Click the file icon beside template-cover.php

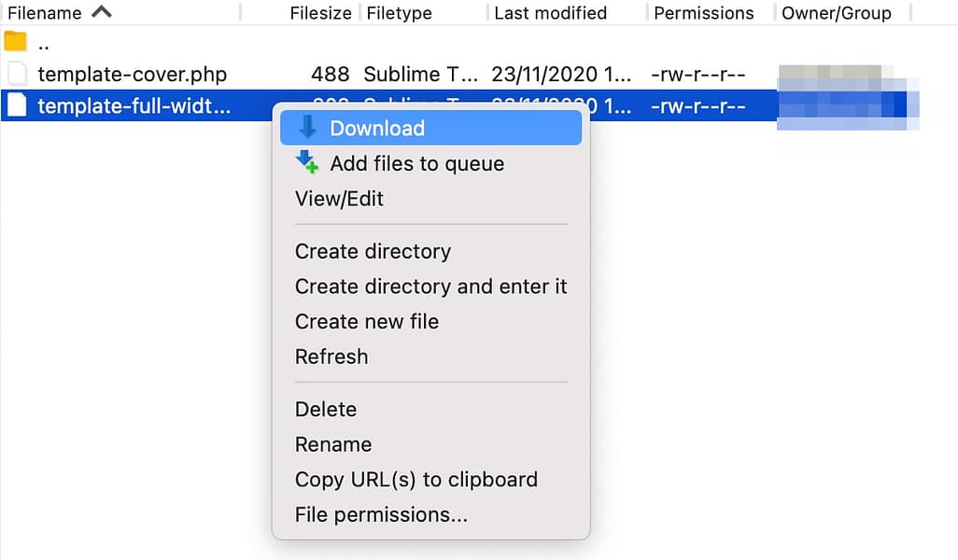[16, 74]
